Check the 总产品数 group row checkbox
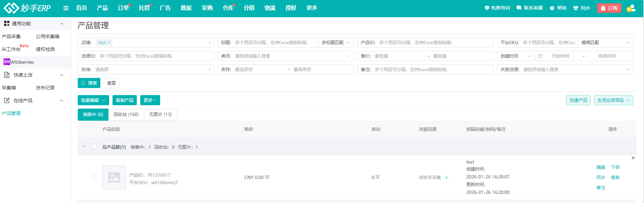The width and height of the screenshot is (644, 203). (x=94, y=147)
